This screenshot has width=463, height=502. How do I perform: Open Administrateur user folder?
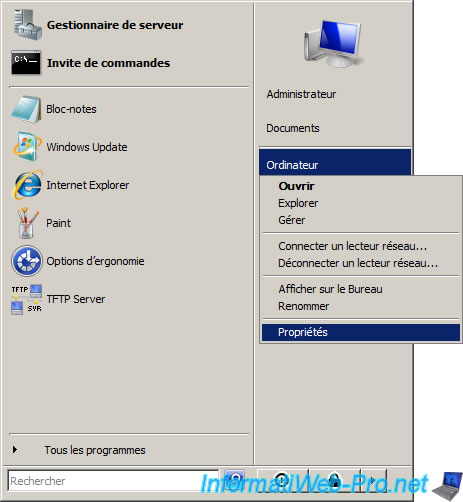click(301, 94)
